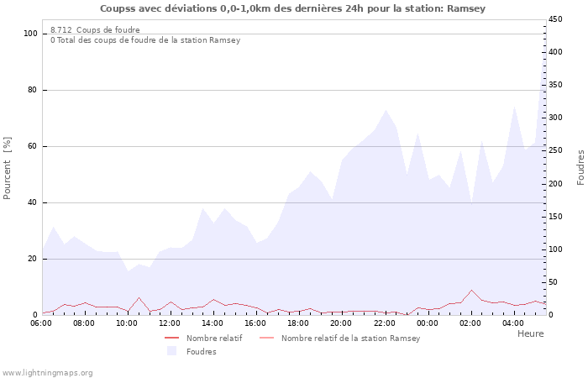The image size is (588, 378).
Task: Click the 04:00 time axis label
Action: click(x=512, y=323)
